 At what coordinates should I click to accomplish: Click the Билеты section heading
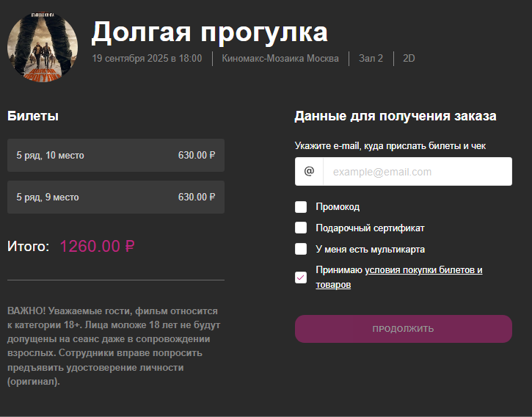33,116
